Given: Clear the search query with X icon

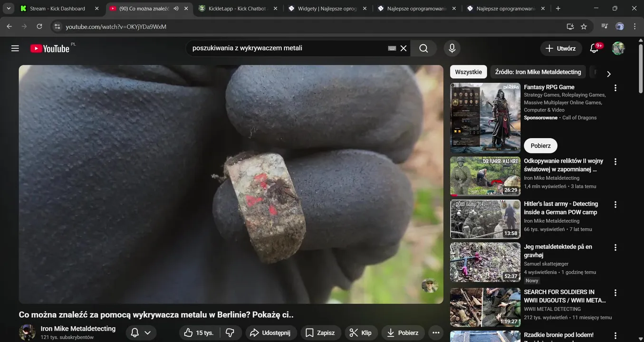Looking at the screenshot, I should coord(404,48).
